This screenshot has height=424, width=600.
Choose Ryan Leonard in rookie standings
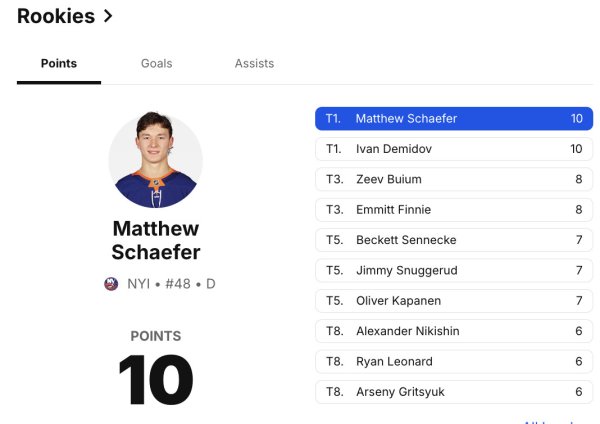454,362
